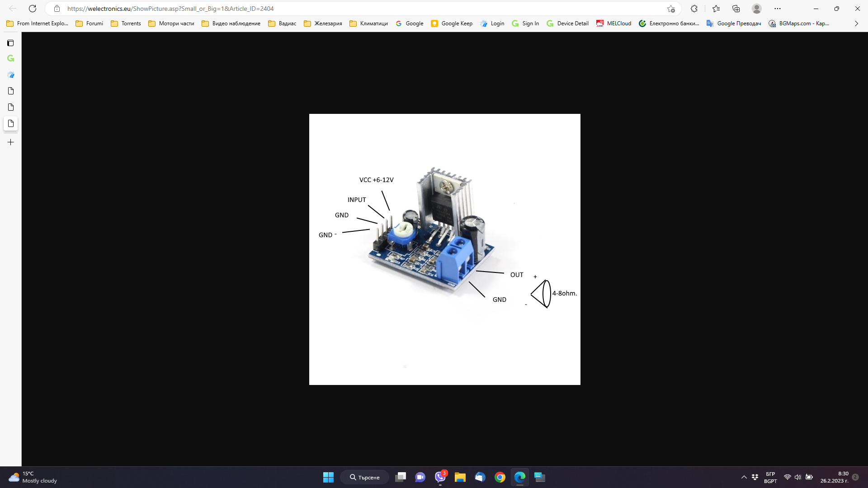Open Google Chrome from the taskbar

(x=500, y=477)
